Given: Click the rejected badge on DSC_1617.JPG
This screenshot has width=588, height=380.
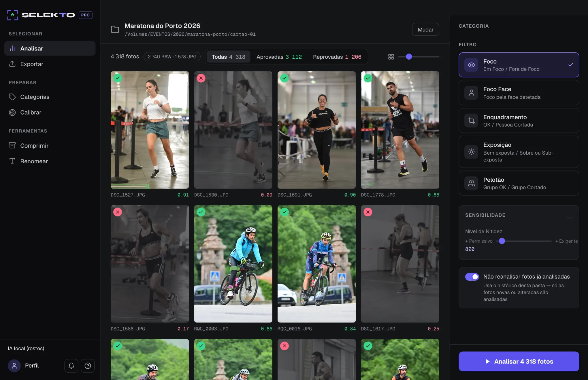Looking at the screenshot, I should coord(368,212).
